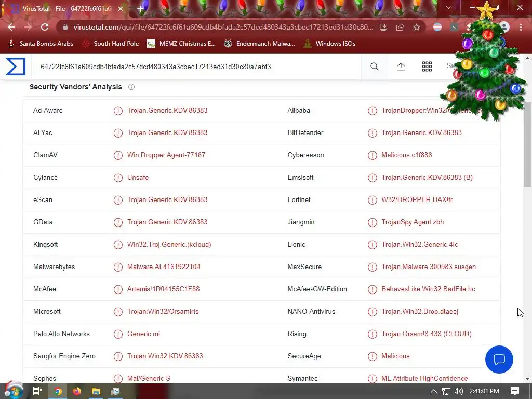The image size is (532, 399).
Task: Click W32/DROPPER.DAX!tr result
Action: tap(417, 200)
